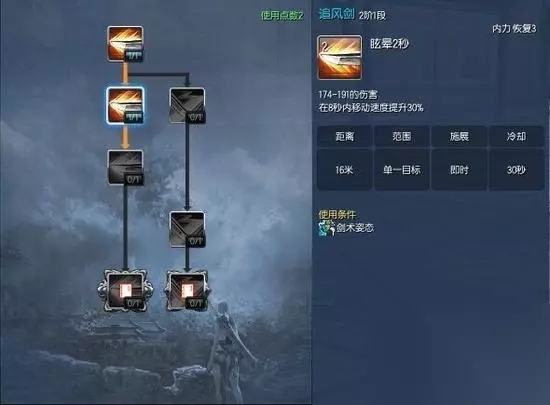
Task: Click the 单一目标 range value cell
Action: [x=402, y=170]
